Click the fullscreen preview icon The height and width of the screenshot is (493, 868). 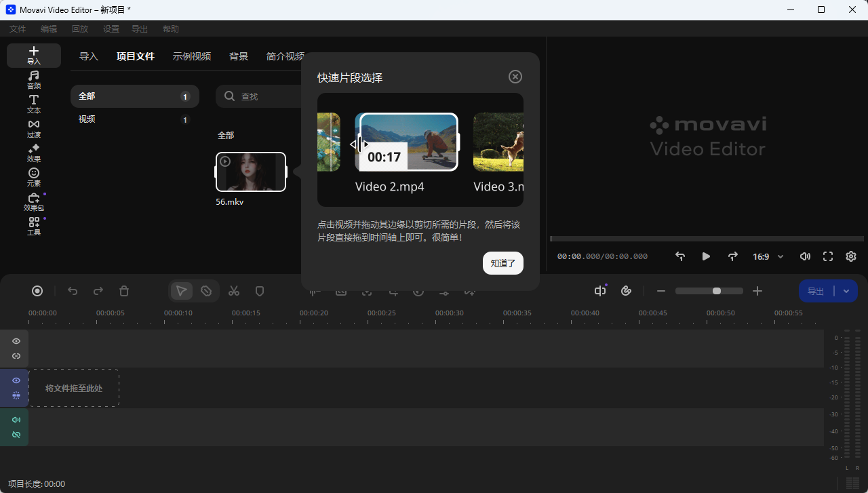coord(828,256)
